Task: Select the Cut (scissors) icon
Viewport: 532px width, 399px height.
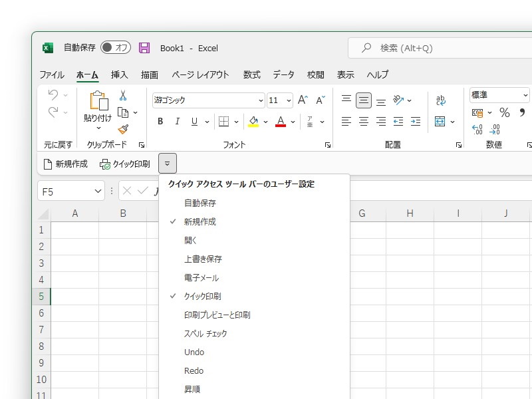Action: coord(123,96)
